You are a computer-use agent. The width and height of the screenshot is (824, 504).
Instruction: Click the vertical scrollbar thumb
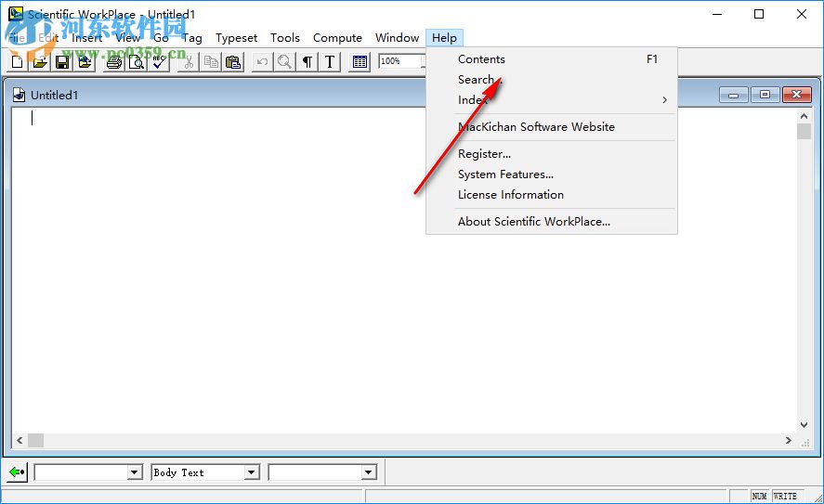click(x=804, y=131)
